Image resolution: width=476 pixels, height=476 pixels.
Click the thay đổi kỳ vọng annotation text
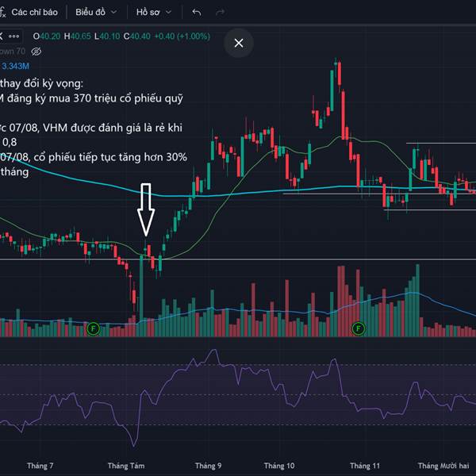click(41, 83)
